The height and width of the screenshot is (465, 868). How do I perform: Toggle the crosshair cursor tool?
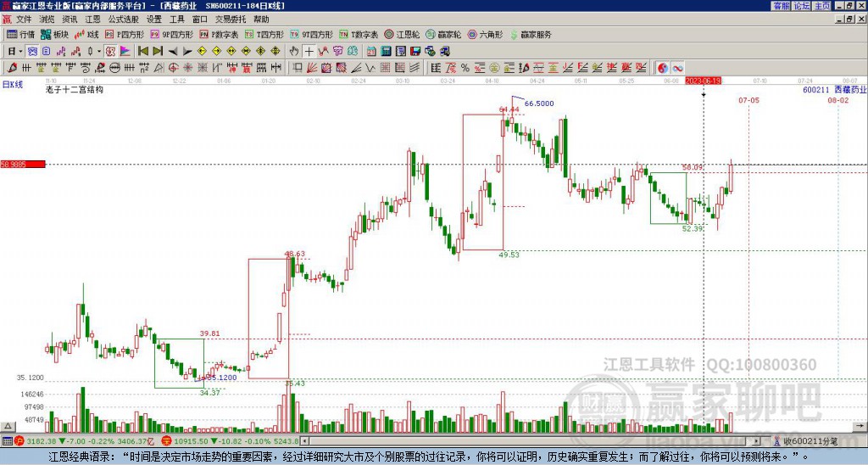(309, 52)
